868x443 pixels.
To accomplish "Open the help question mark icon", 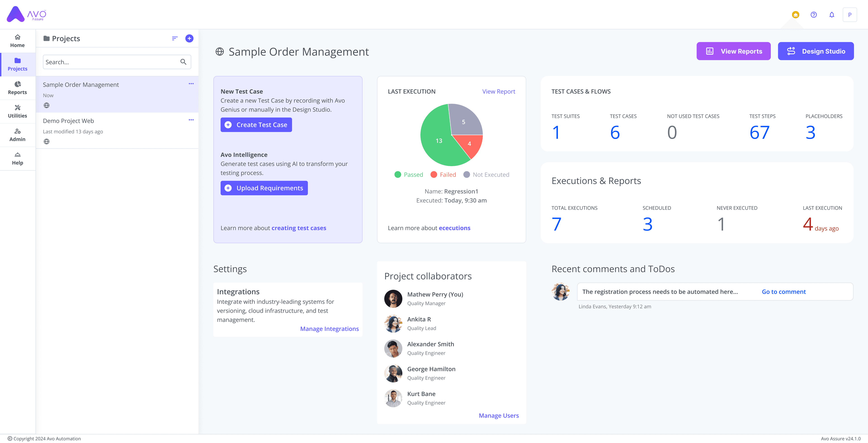I will click(814, 15).
